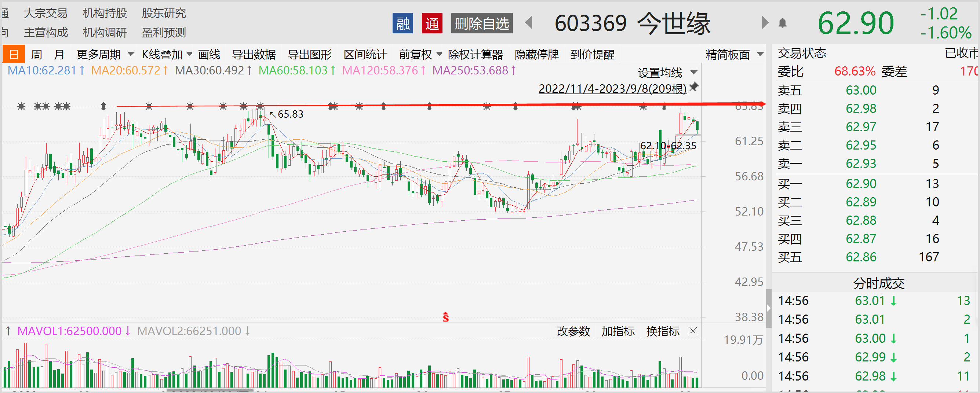Open the 除权计算器 tool
980x393 pixels.
[475, 54]
